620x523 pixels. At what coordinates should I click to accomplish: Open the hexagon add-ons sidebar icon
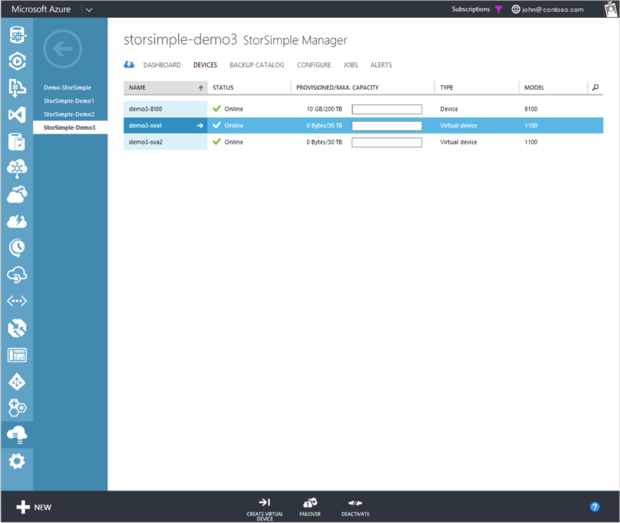point(17,408)
